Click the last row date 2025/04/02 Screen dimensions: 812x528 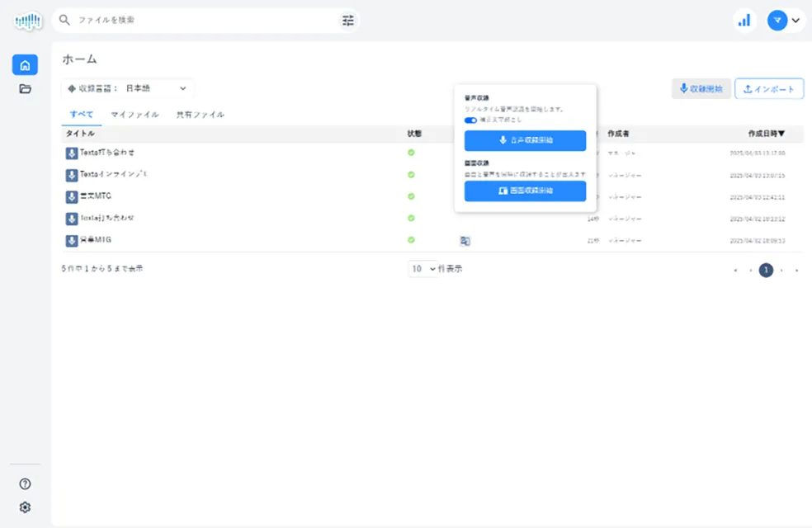pos(757,241)
